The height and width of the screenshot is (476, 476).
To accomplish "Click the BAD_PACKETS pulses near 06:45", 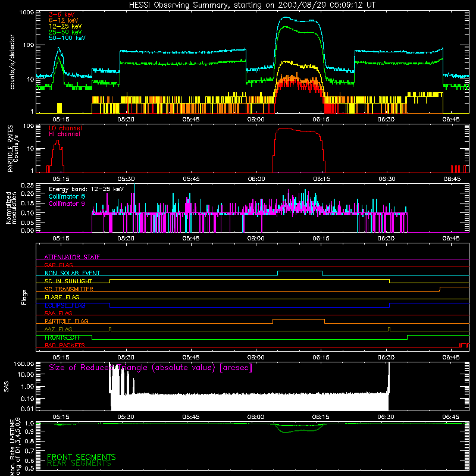I will pos(464,345).
